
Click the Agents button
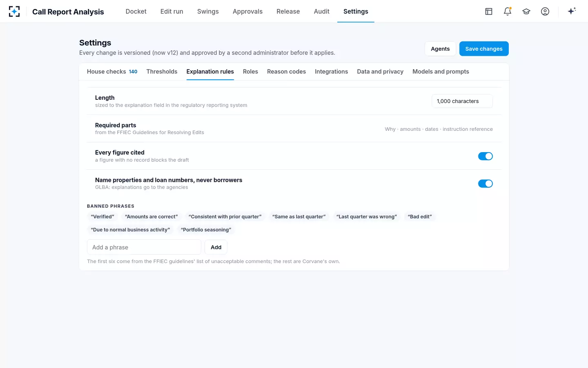click(x=440, y=49)
